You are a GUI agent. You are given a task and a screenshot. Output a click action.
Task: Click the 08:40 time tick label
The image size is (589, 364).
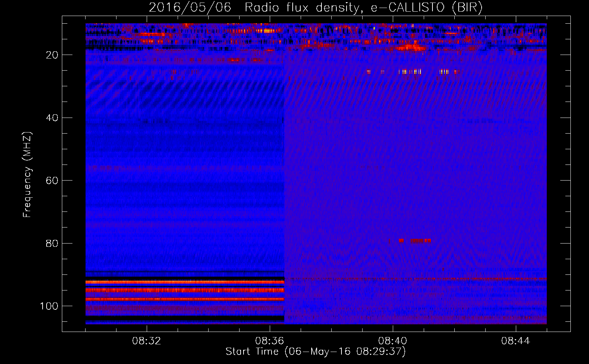coord(393,341)
